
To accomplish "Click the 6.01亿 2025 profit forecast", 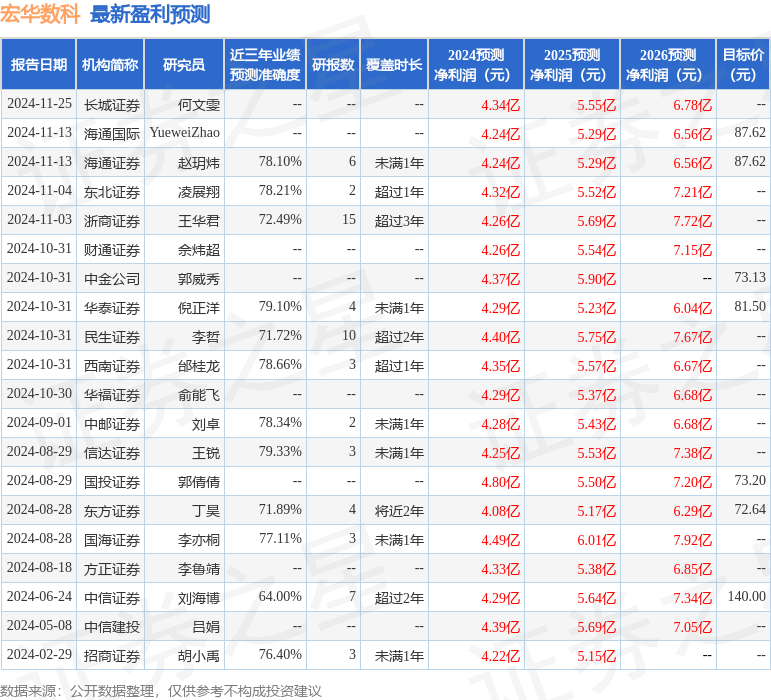I will click(596, 540).
